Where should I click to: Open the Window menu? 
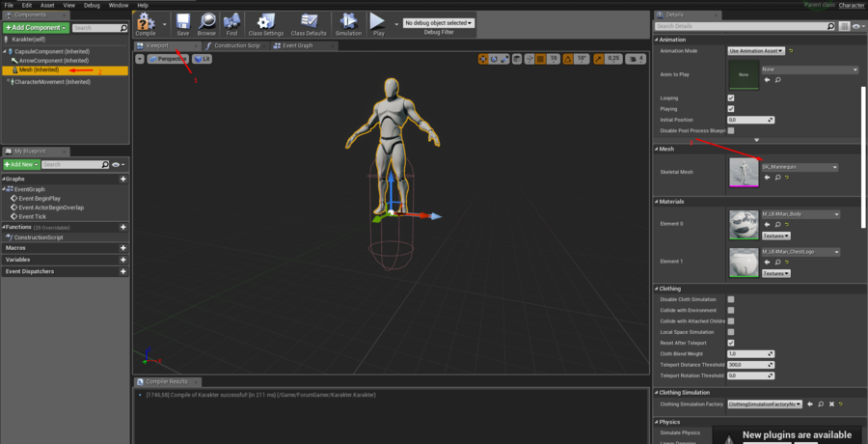(119, 5)
